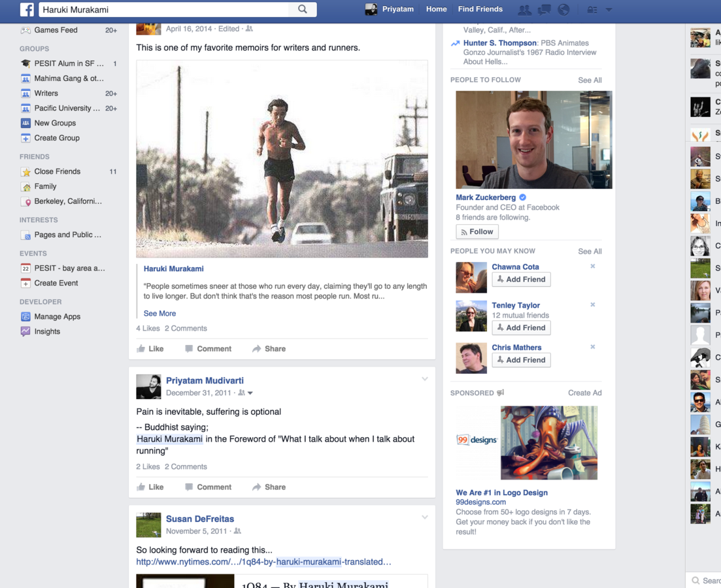
Task: Like the Pain is inevitable post
Action: pyautogui.click(x=150, y=487)
